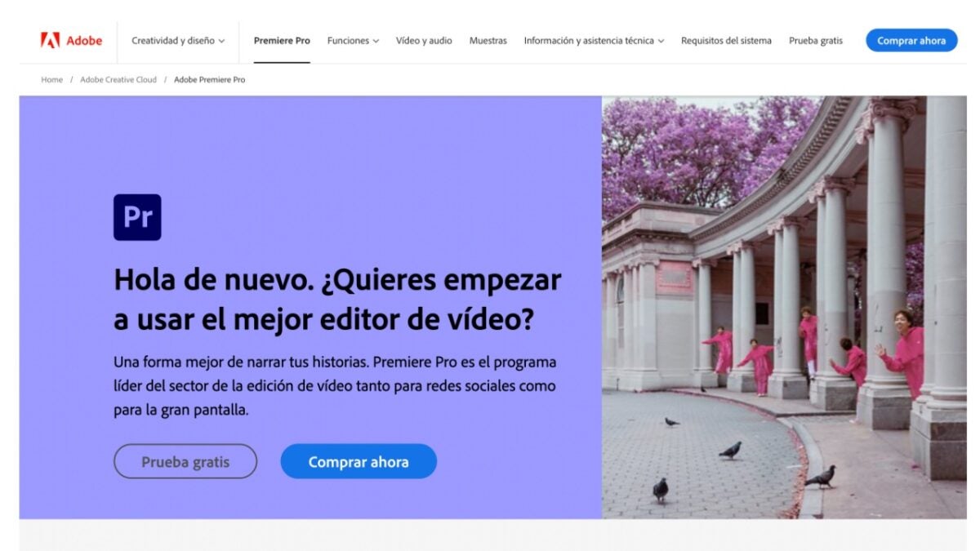This screenshot has height=551, width=980.
Task: Click the blue Comprar ahora hero button
Action: click(359, 462)
